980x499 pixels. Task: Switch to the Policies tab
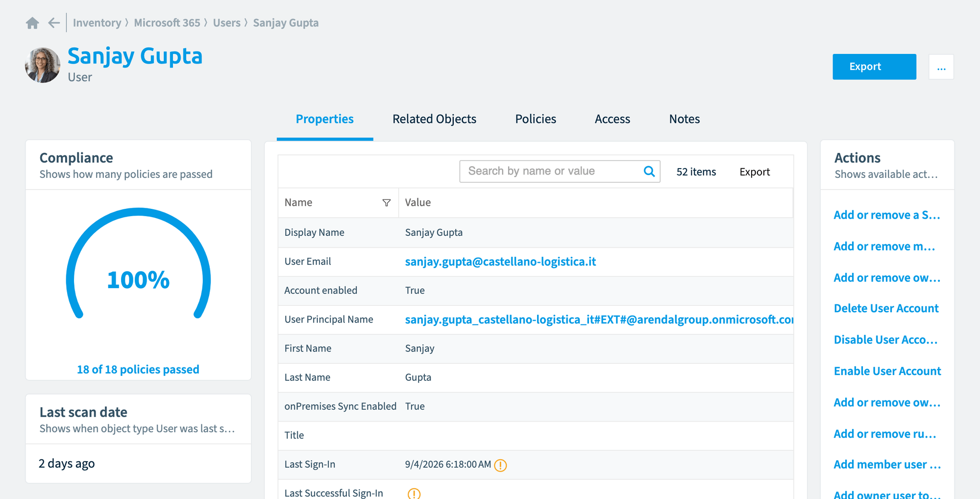[536, 119]
